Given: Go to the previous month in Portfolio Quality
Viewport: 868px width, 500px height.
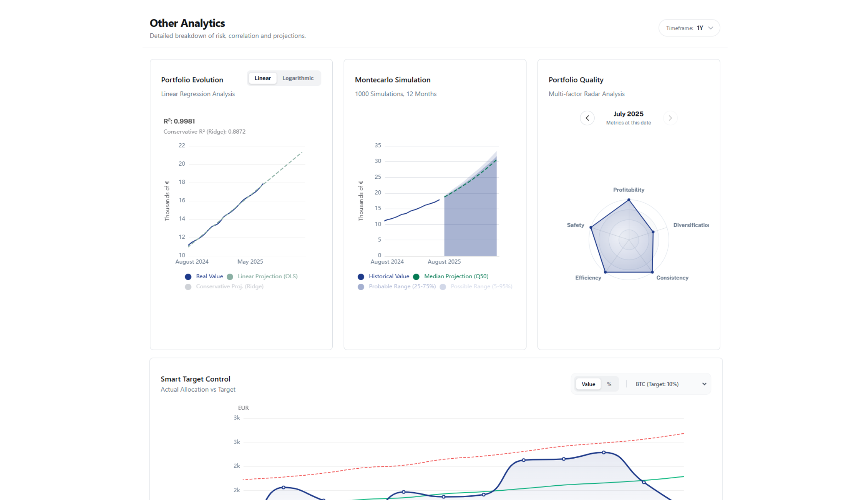Looking at the screenshot, I should pos(587,118).
